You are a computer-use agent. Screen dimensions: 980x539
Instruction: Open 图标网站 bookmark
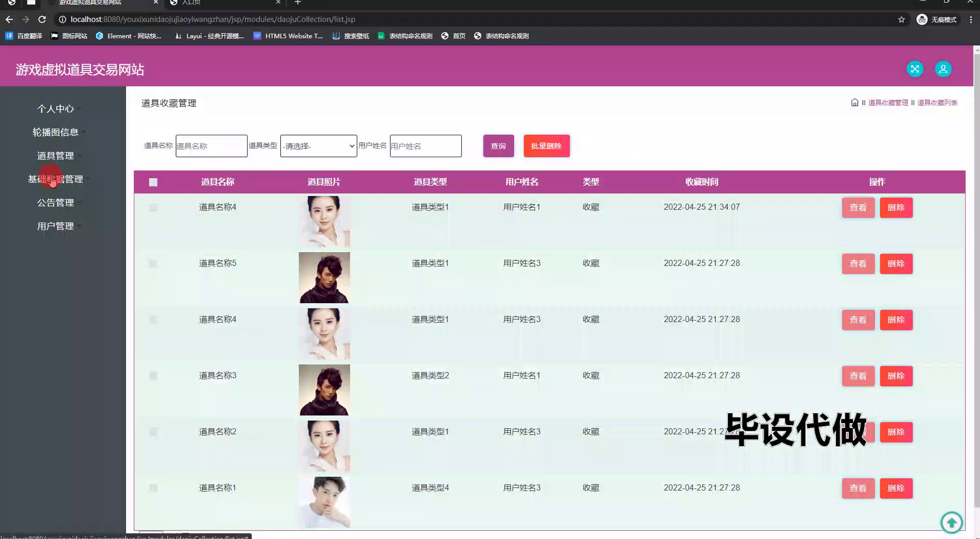click(69, 36)
